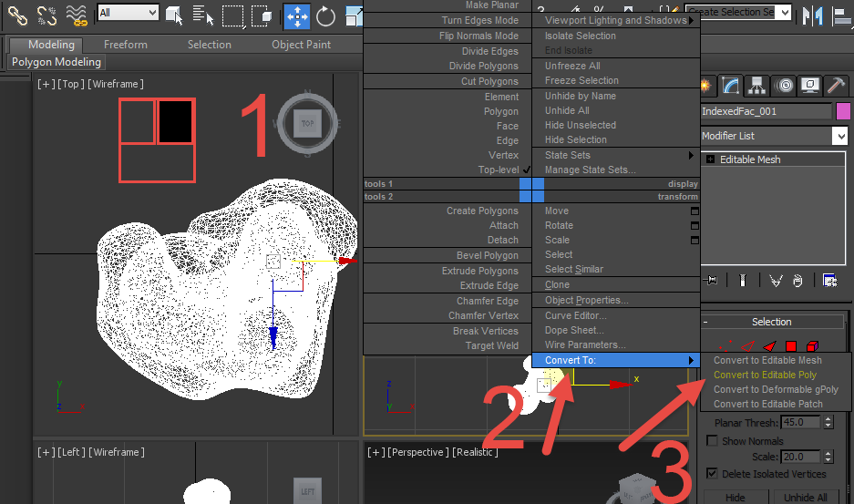Expand the State Sets submenu
This screenshot has height=504, width=854.
pos(616,155)
